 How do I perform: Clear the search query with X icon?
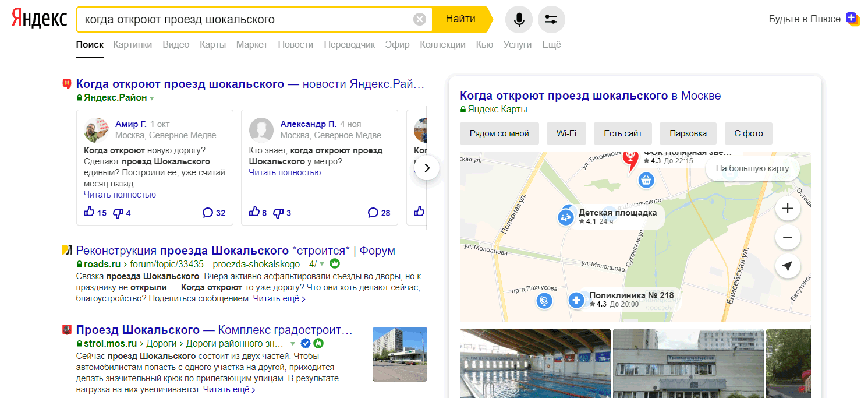(420, 19)
